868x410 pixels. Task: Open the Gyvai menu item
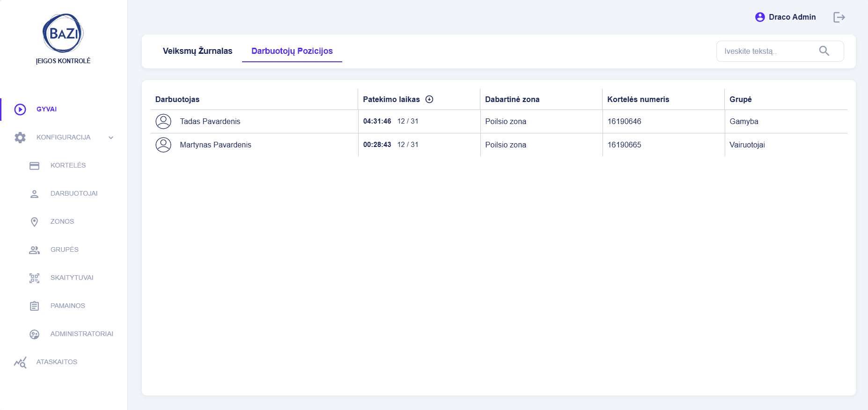coord(46,109)
